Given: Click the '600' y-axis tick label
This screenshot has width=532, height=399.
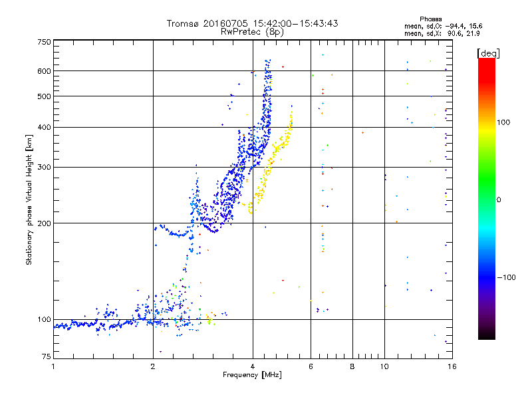Looking at the screenshot, I should (45, 71).
